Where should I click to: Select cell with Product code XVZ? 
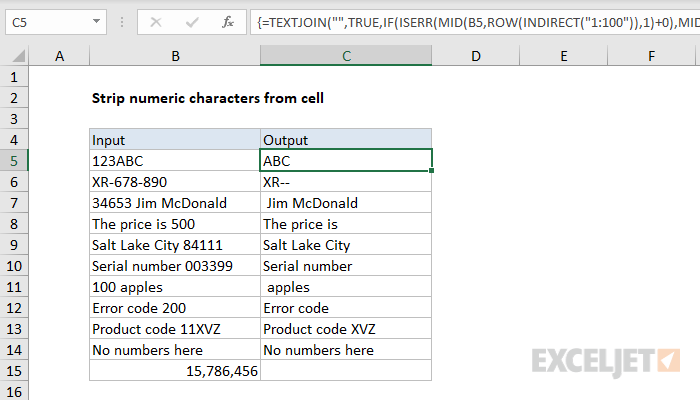[346, 329]
